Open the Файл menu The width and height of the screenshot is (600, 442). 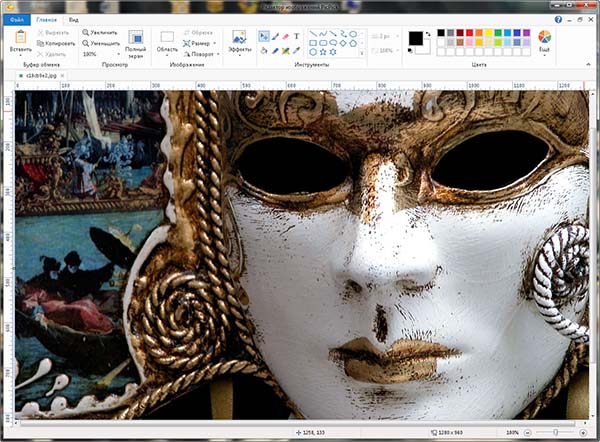(17, 19)
